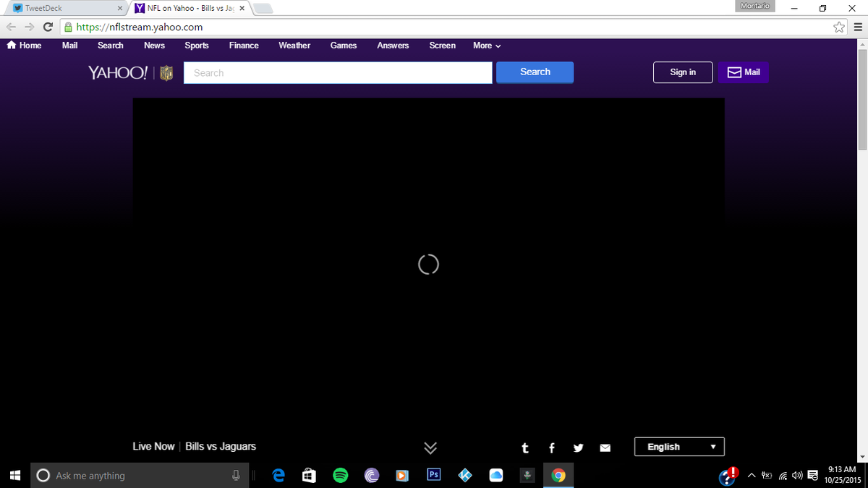
Task: Click the Chrome taskbar icon
Action: (558, 475)
